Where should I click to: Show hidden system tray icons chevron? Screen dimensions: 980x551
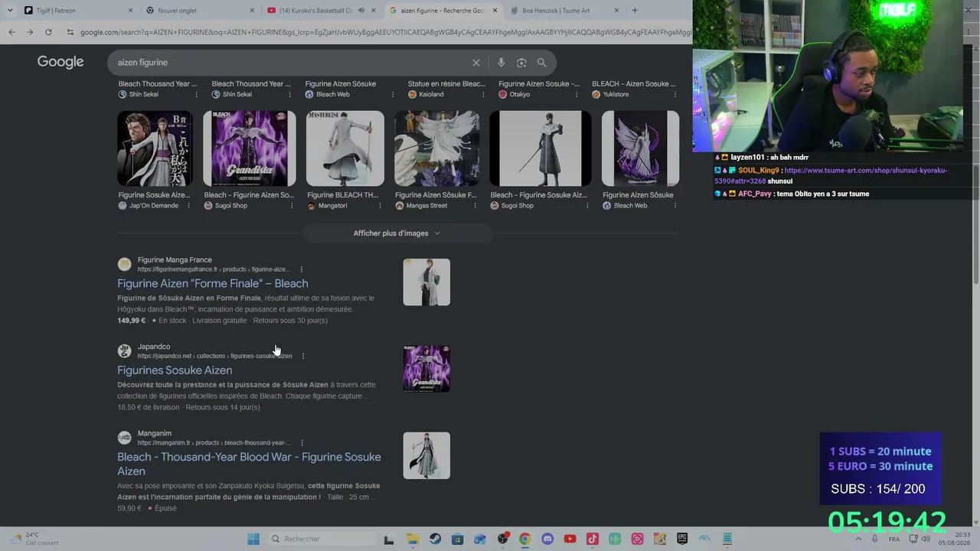point(857,539)
